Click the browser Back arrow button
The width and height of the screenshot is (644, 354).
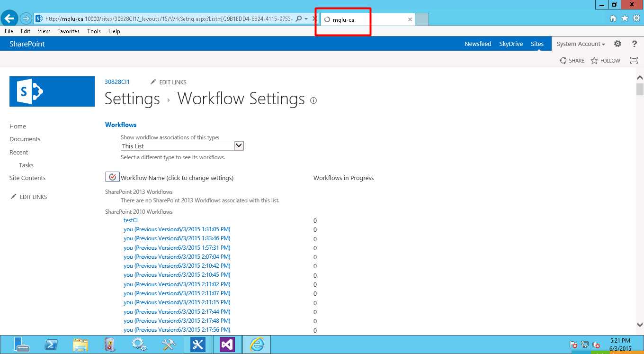[x=10, y=18]
